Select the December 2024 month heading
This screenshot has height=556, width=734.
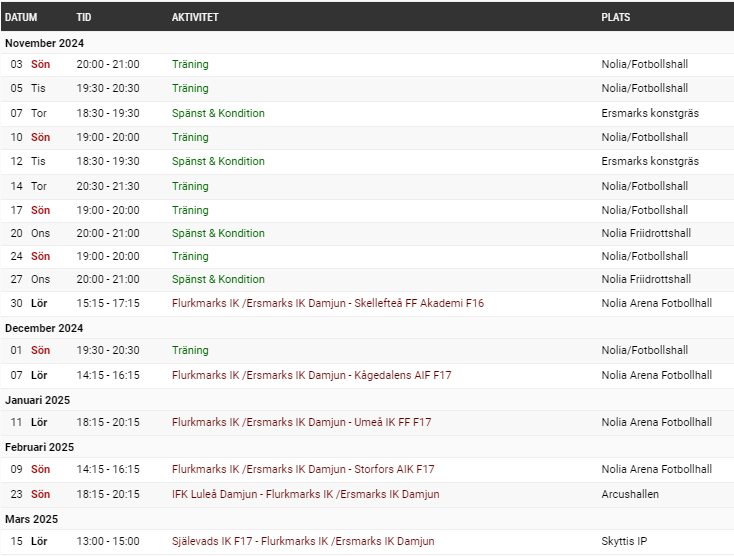(44, 328)
